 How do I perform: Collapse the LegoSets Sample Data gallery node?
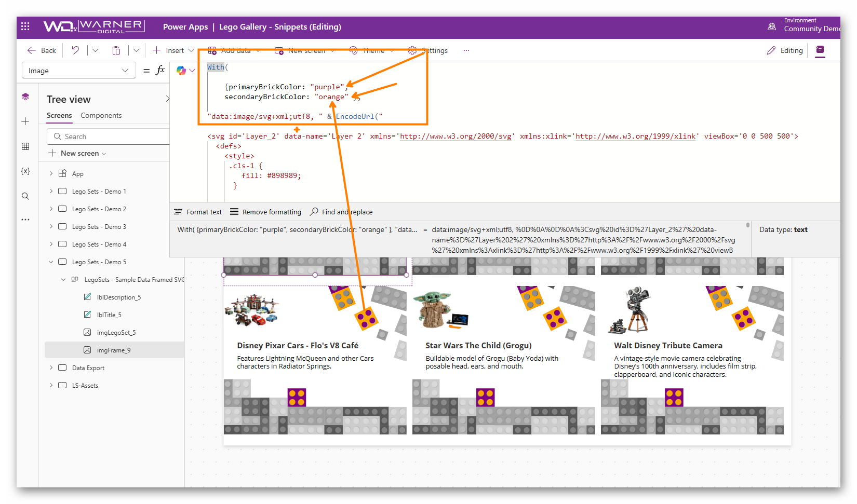(x=63, y=279)
